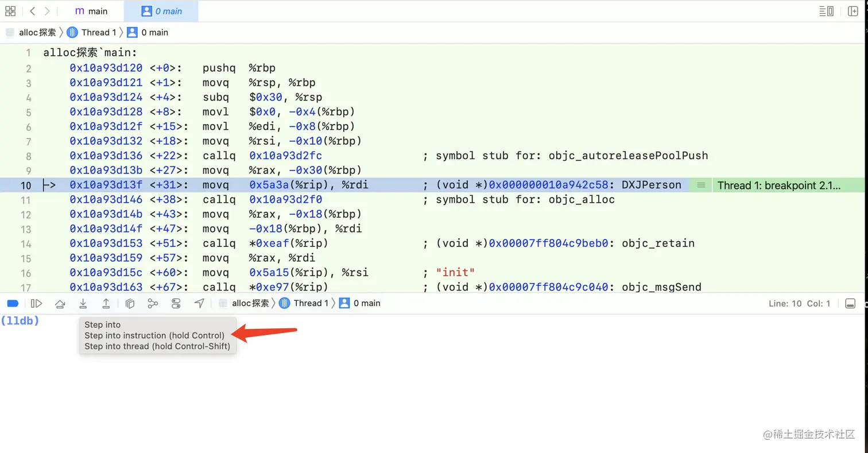Image resolution: width=868 pixels, height=453 pixels.
Task: Click "-0x18(%rbp), %rdi" on line 13
Action: tap(305, 229)
